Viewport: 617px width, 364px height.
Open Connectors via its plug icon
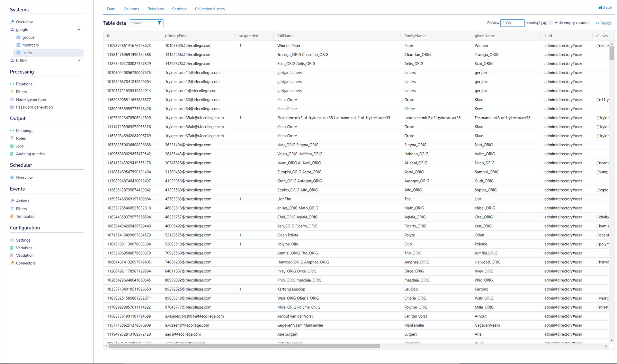click(12, 263)
